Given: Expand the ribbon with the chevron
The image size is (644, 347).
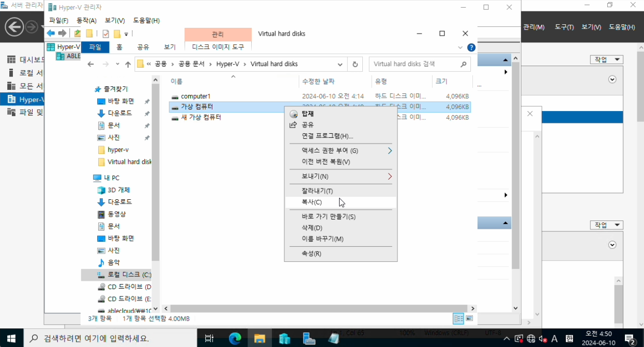Looking at the screenshot, I should [461, 48].
